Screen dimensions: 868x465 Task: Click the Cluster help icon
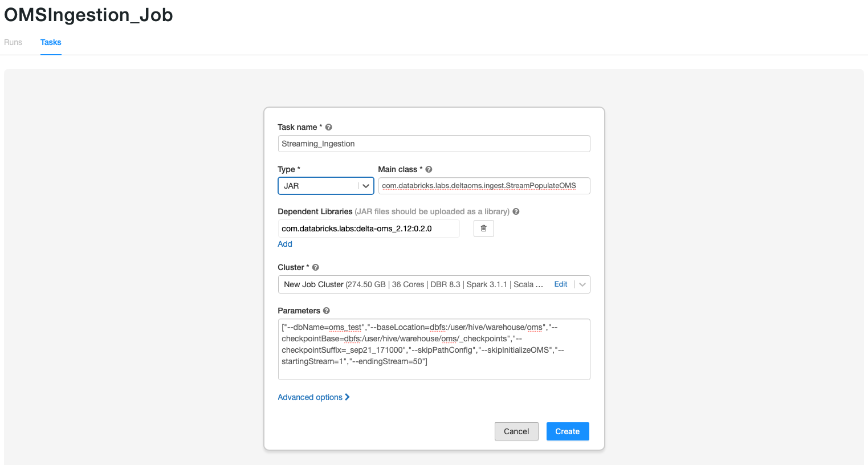click(x=315, y=267)
